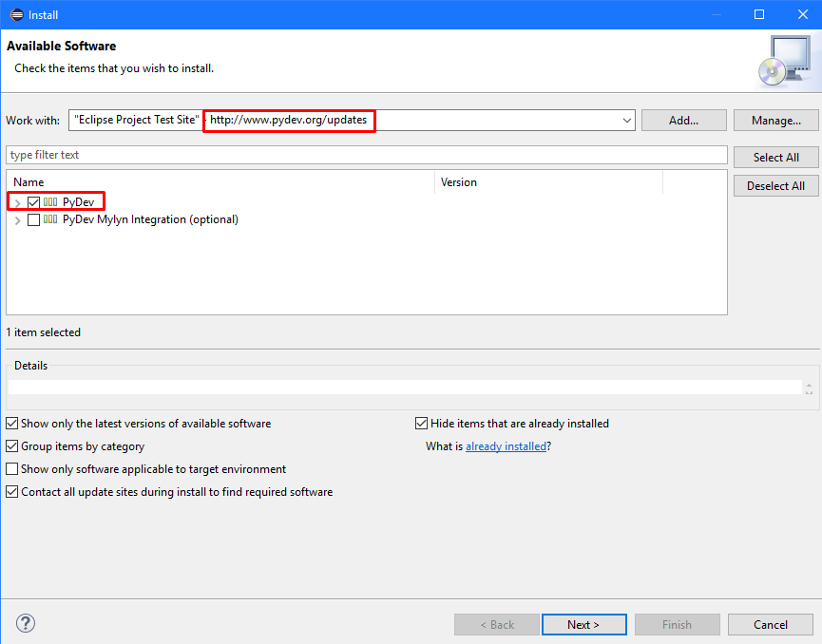Click the Manage... button
Image resolution: width=822 pixels, height=644 pixels.
tap(775, 121)
